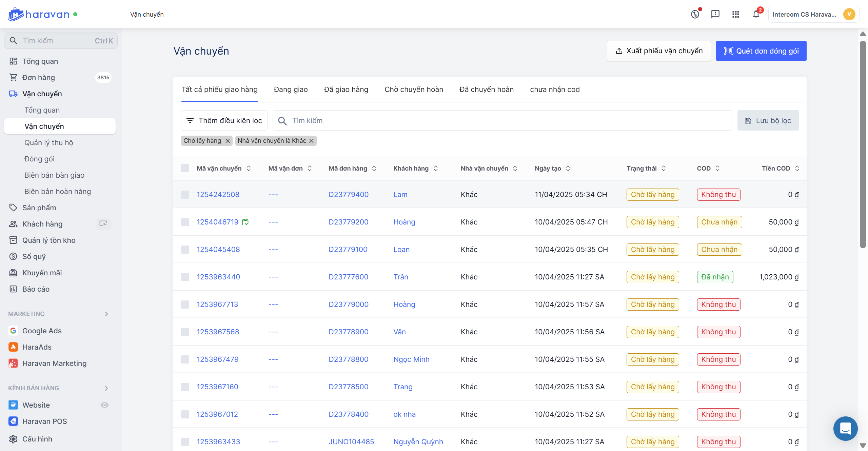Viewport: 868px width, 451px height.
Task: Click the Khách hàng sidebar screen icon
Action: 103,223
